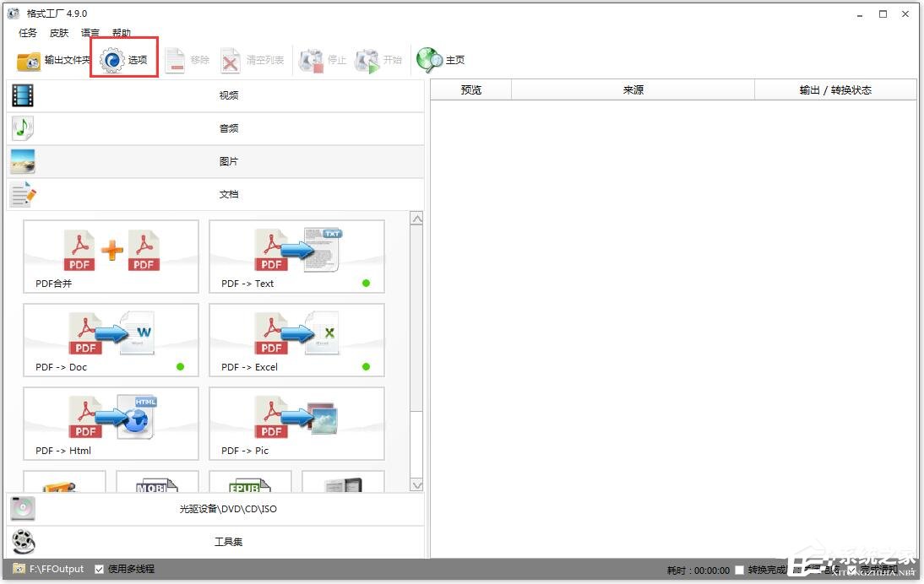Launch the PDF -> Excel converter
Image resolution: width=924 pixels, height=584 pixels.
point(296,340)
